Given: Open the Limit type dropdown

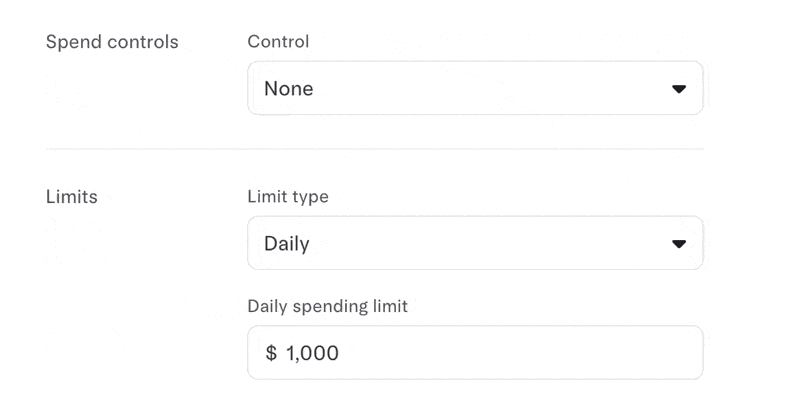Looking at the screenshot, I should (475, 243).
